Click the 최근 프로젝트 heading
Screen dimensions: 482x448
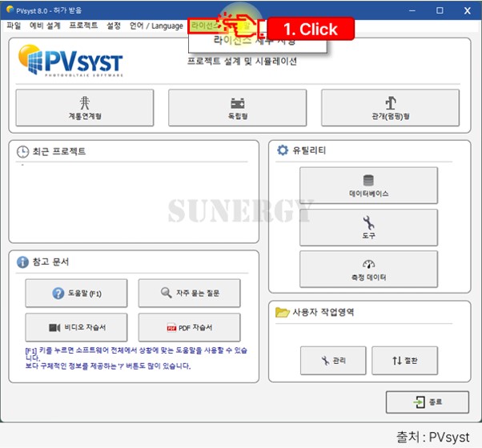click(59, 151)
